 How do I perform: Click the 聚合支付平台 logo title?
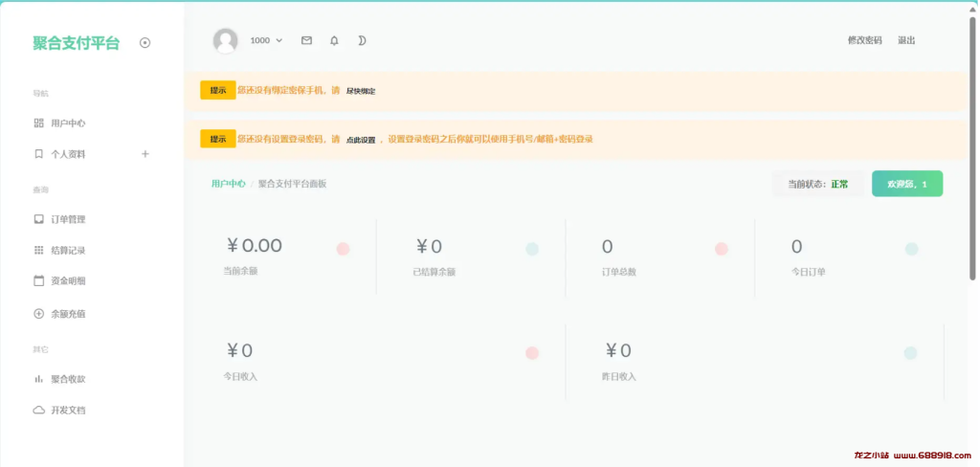(x=77, y=43)
